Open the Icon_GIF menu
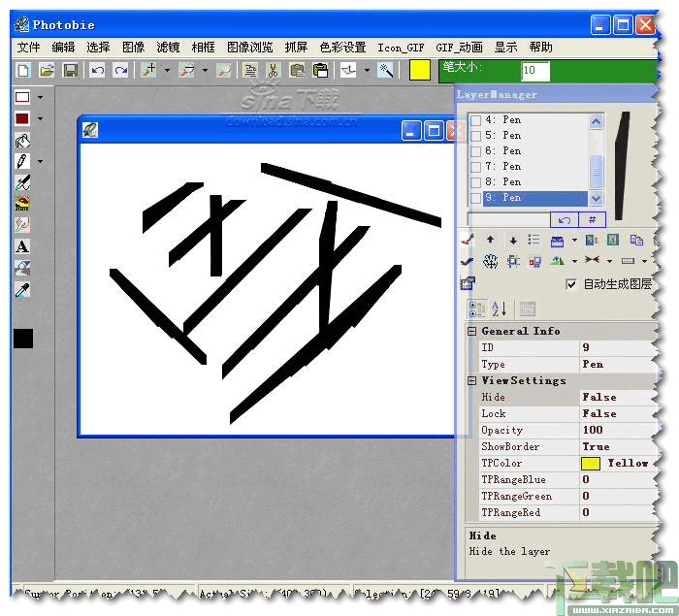Image resolution: width=679 pixels, height=616 pixels. 401,48
